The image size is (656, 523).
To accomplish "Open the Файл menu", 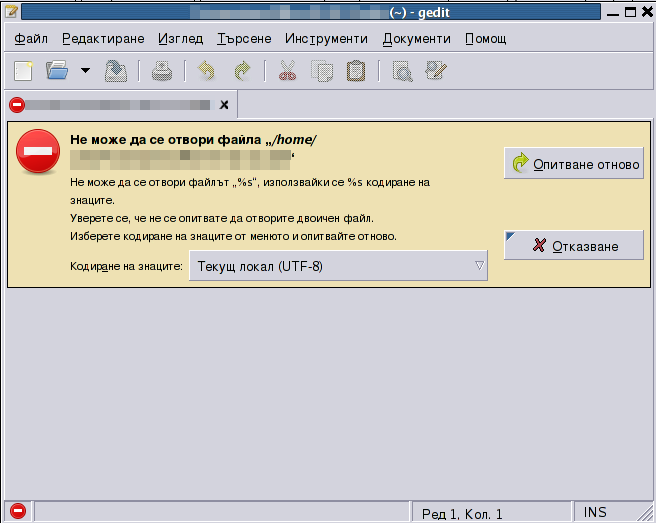I will [32, 39].
